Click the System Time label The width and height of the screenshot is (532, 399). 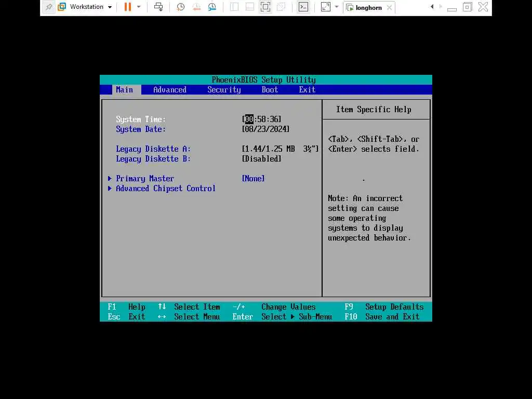pos(141,119)
